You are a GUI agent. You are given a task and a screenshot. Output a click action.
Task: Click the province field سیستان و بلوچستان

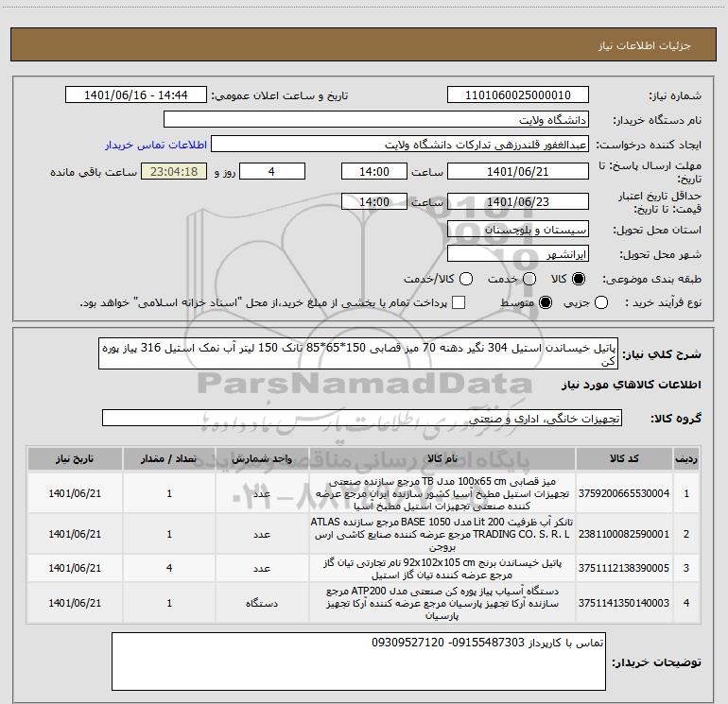pos(518,229)
